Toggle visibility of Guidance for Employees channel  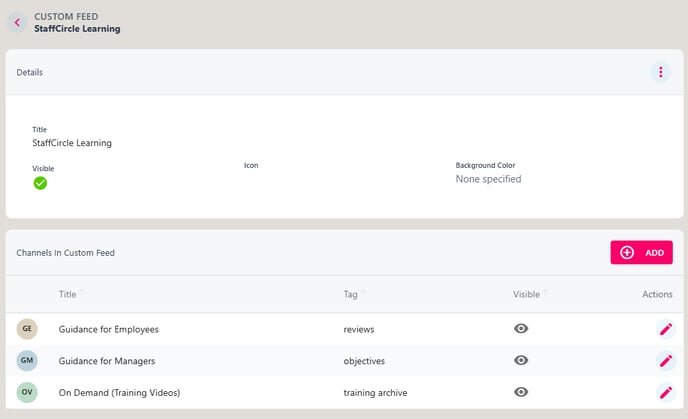521,328
